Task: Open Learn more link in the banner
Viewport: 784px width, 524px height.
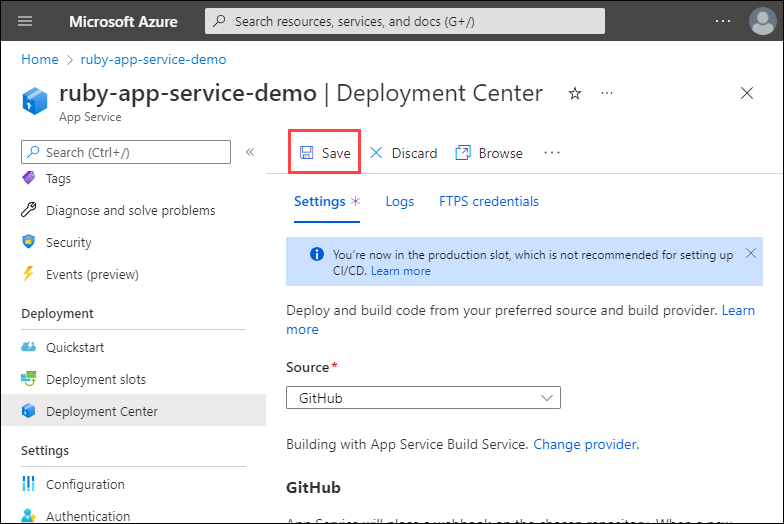Action: click(400, 271)
